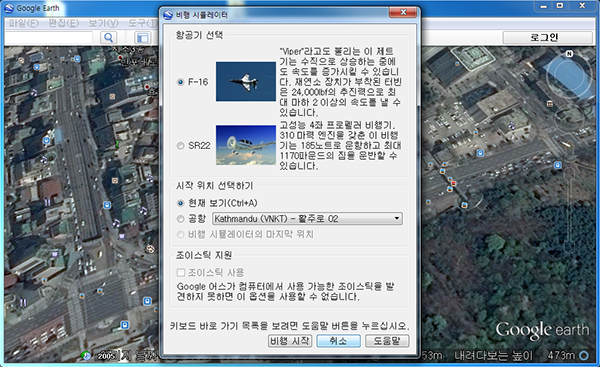600x367 pixels.
Task: Open the partly hidden 도구 menu
Action: tap(143, 23)
